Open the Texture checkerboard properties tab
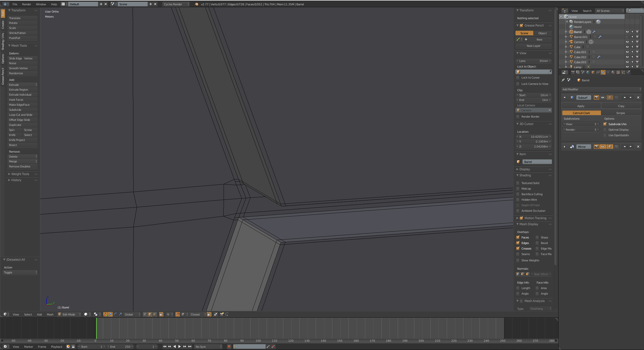The width and height of the screenshot is (644, 350). click(x=618, y=72)
